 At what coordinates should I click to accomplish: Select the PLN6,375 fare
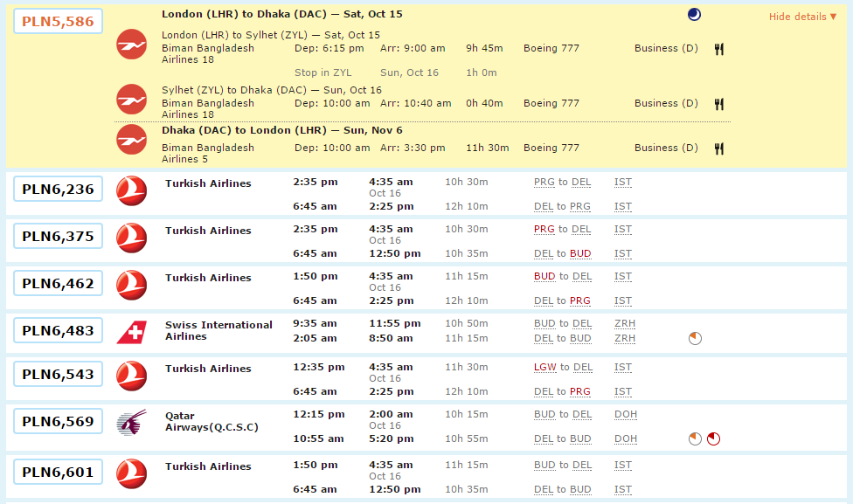pos(59,237)
